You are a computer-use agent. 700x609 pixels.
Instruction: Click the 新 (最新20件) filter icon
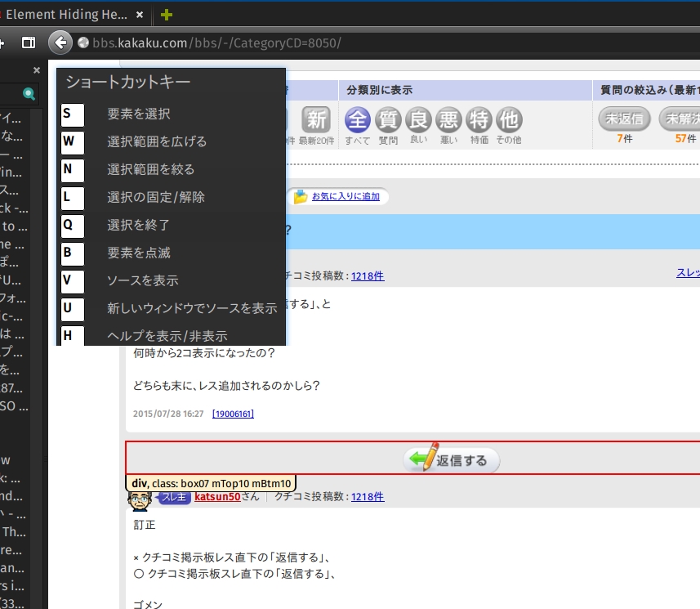[316, 119]
